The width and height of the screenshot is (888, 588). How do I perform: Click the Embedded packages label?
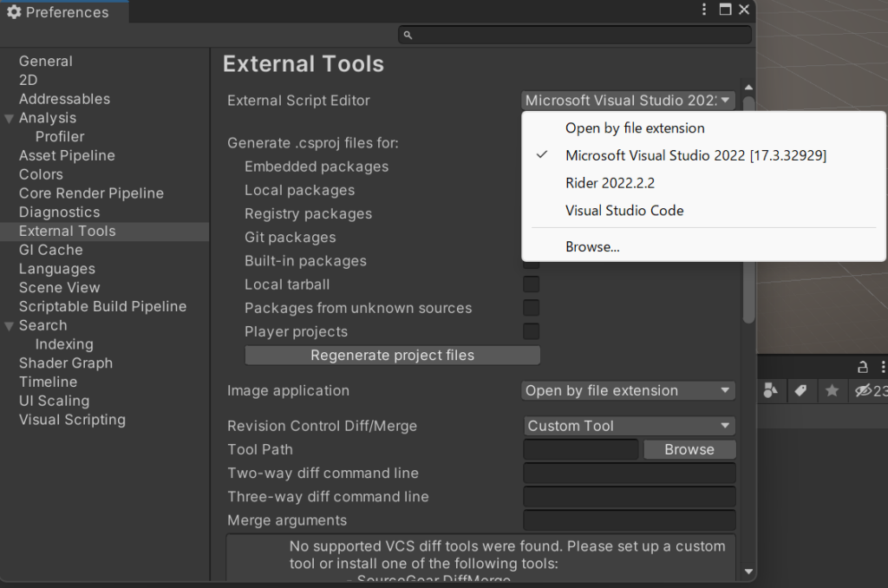coord(317,167)
